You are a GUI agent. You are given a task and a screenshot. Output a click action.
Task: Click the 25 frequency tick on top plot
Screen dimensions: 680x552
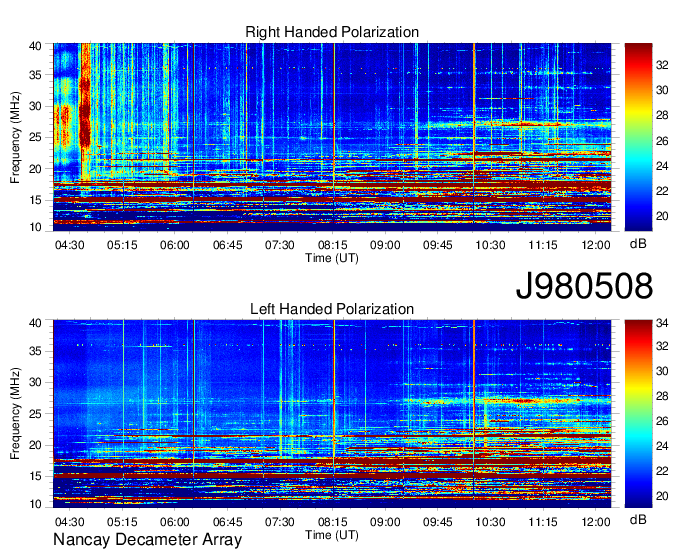click(x=35, y=137)
